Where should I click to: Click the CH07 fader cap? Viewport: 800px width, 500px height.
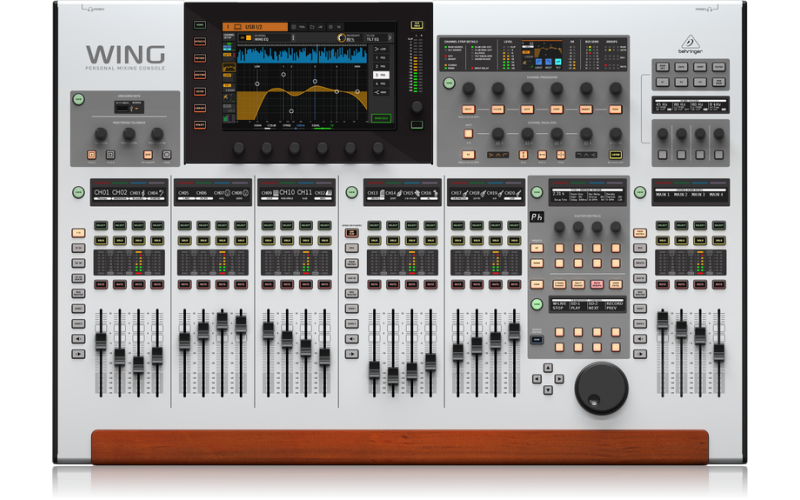tap(222, 320)
